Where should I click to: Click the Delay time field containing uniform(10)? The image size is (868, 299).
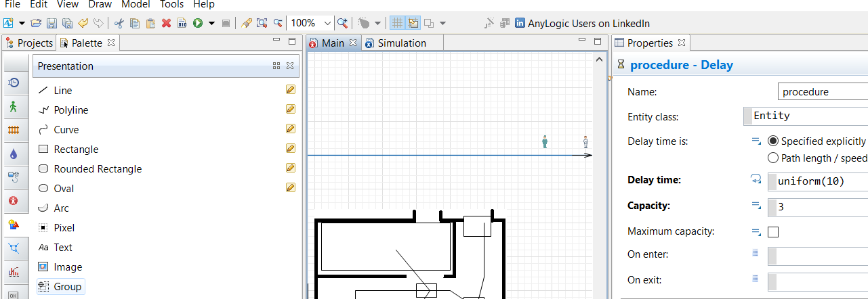(819, 181)
